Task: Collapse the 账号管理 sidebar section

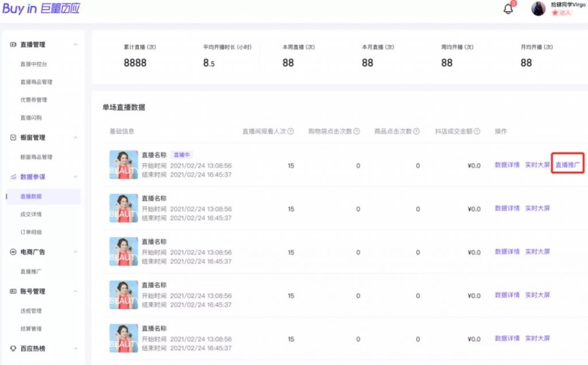Action: (76, 291)
